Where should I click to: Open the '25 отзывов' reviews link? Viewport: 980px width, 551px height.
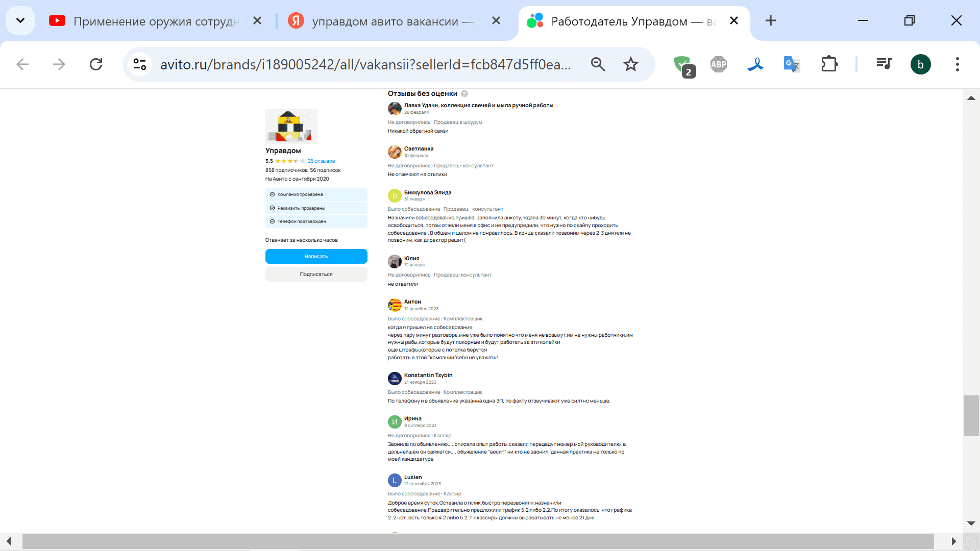[x=321, y=161]
